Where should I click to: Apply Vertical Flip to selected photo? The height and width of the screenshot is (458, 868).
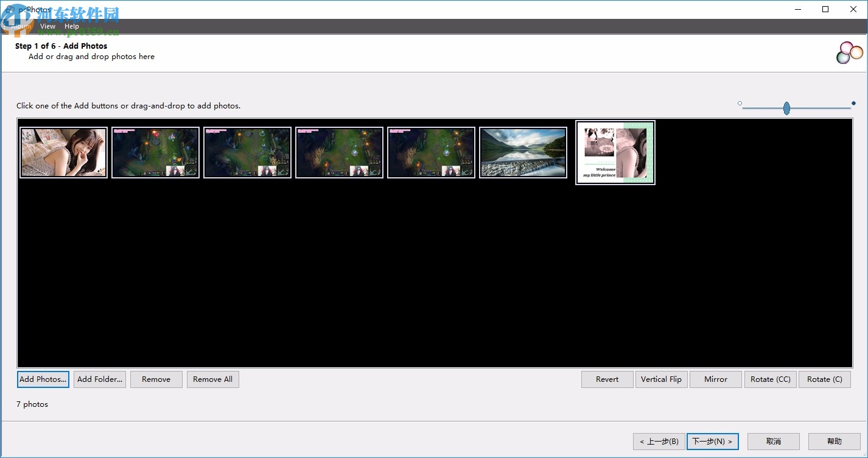[661, 379]
